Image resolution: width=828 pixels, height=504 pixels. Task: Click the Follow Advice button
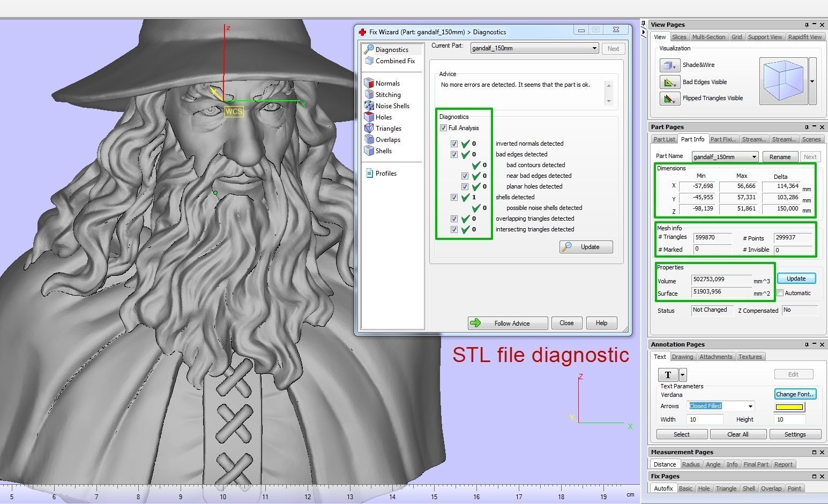click(508, 323)
